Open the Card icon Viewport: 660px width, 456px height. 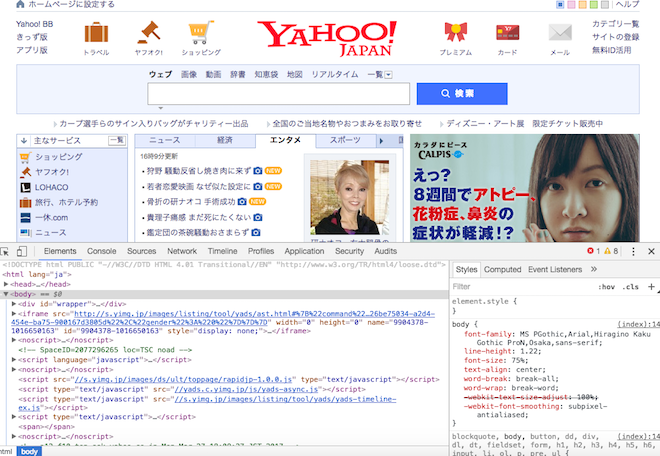508,32
